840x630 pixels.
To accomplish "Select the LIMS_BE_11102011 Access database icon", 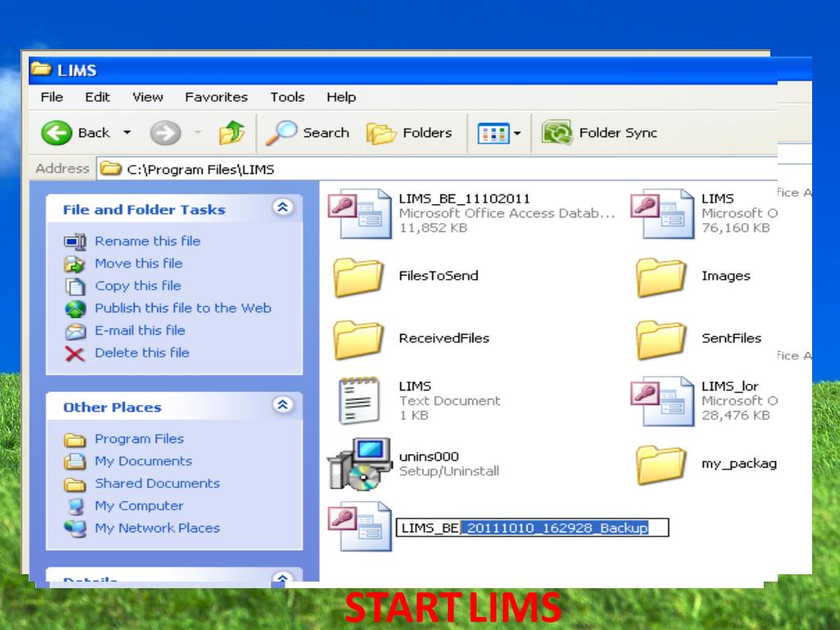I will (x=360, y=213).
